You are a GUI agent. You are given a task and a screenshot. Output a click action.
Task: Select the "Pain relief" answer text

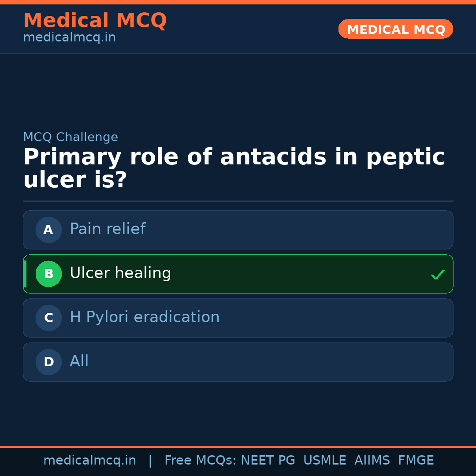108,229
